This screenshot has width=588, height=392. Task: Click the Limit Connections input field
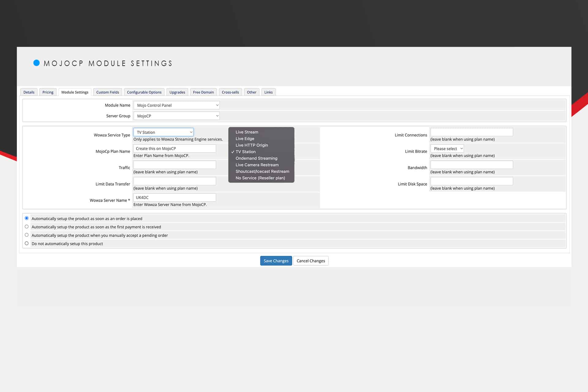tap(472, 132)
